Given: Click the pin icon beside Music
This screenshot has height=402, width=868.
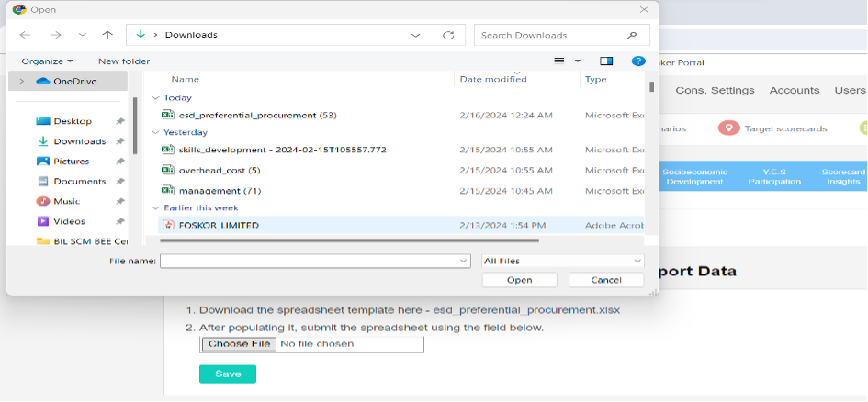Looking at the screenshot, I should (x=119, y=201).
